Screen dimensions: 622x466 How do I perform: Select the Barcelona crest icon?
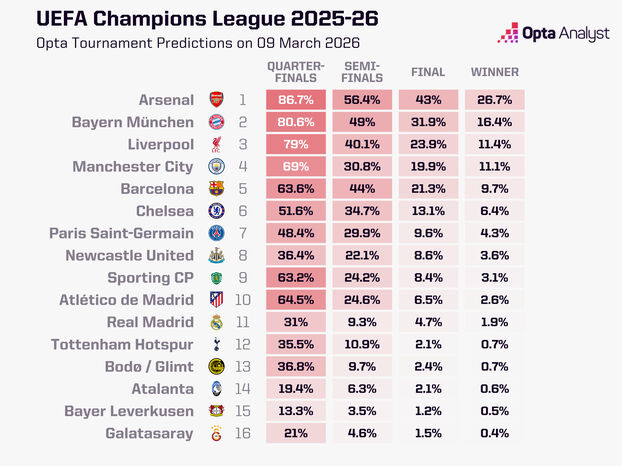217,189
